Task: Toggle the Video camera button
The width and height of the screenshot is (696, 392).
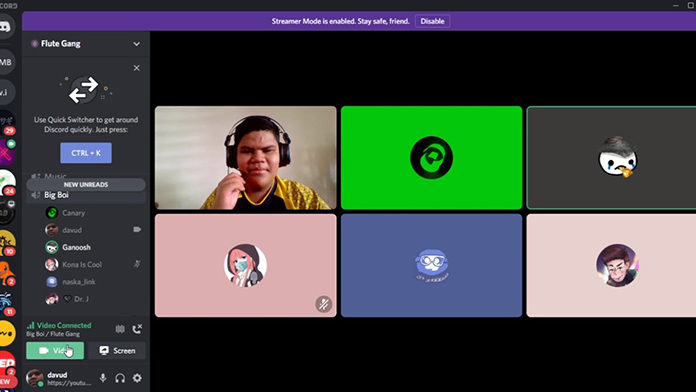Action: (55, 351)
